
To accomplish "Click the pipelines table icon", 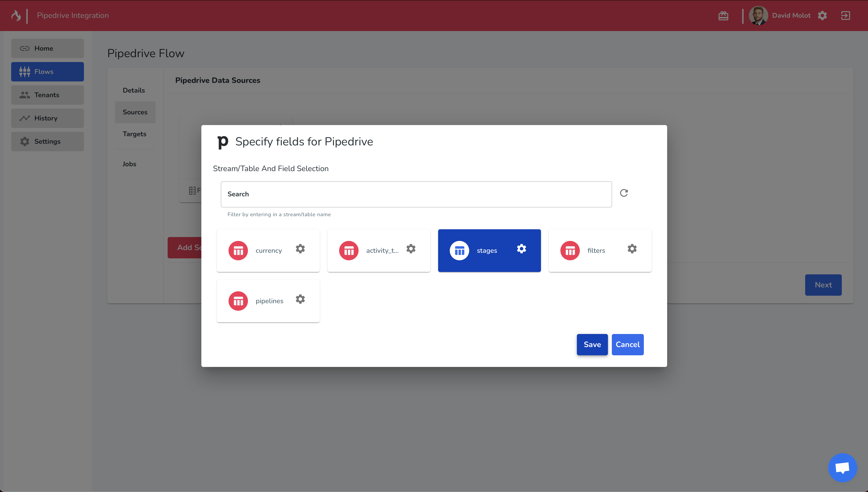I will point(238,301).
